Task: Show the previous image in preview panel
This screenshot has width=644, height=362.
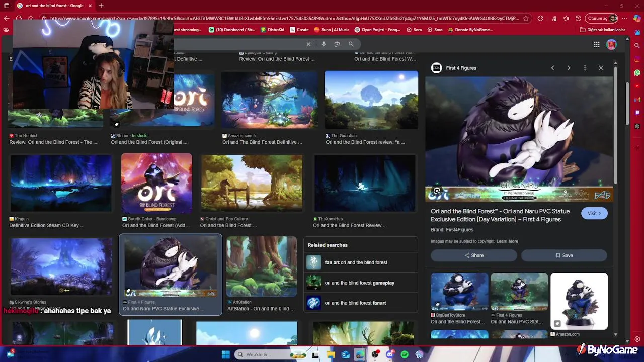Action: coord(552,68)
